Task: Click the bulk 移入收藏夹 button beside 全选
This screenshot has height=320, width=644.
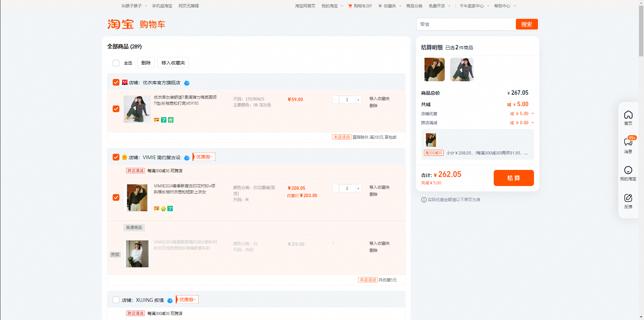Action: point(173,63)
